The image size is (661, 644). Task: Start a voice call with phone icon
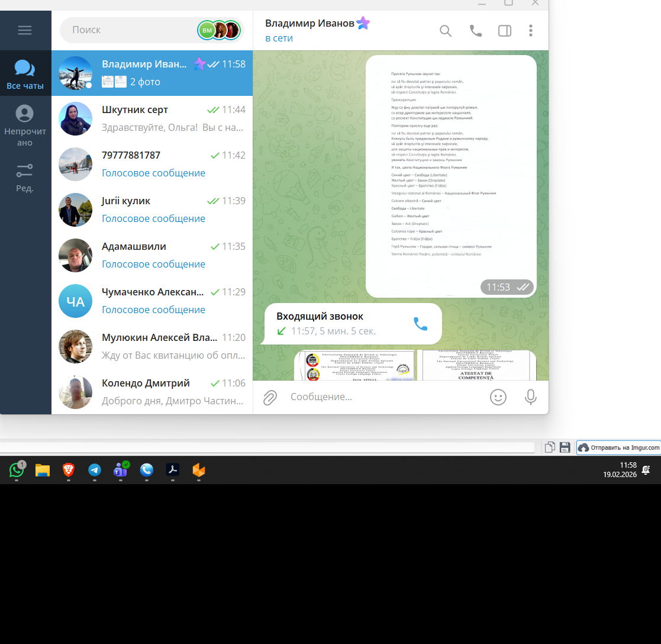tap(476, 31)
